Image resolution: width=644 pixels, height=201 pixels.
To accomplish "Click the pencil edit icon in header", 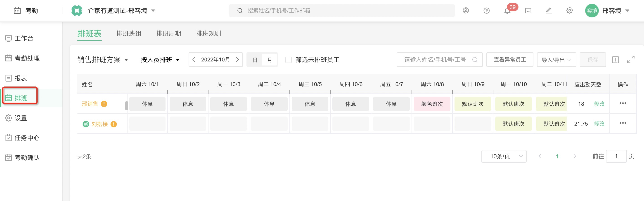I will [x=549, y=10].
